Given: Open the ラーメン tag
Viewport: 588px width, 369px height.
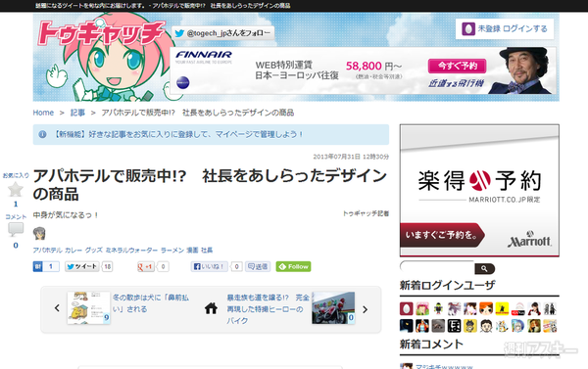Looking at the screenshot, I should click(172, 250).
